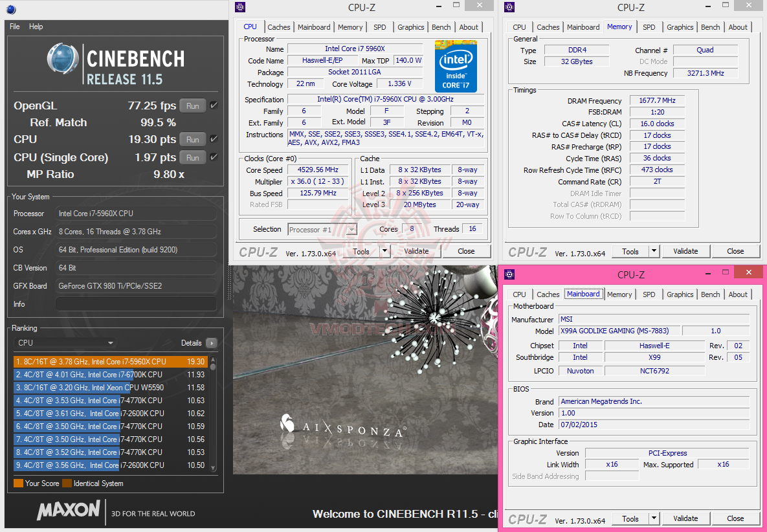Open Tools dropdown arrow in Mainboard window
Image resolution: width=767 pixels, height=532 pixels.
(654, 518)
